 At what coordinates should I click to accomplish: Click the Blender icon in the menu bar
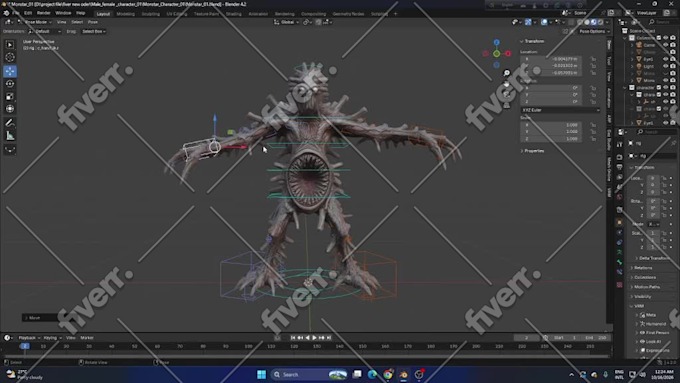(x=6, y=13)
